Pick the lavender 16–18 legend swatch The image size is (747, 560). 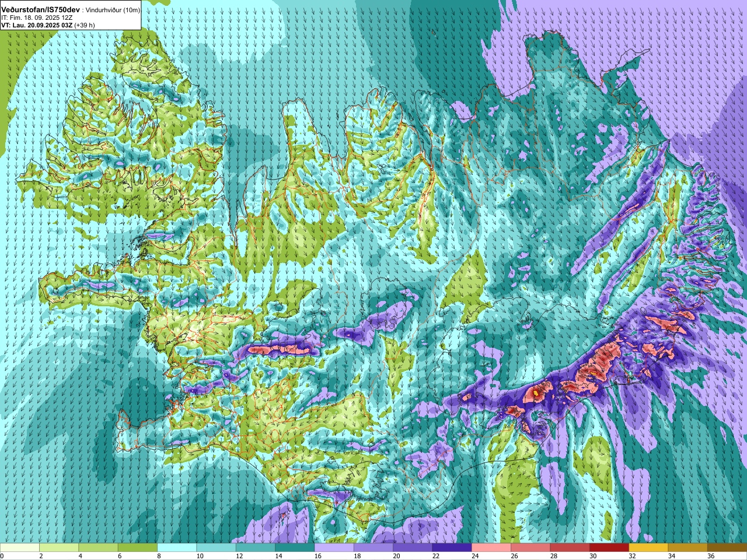(334, 548)
